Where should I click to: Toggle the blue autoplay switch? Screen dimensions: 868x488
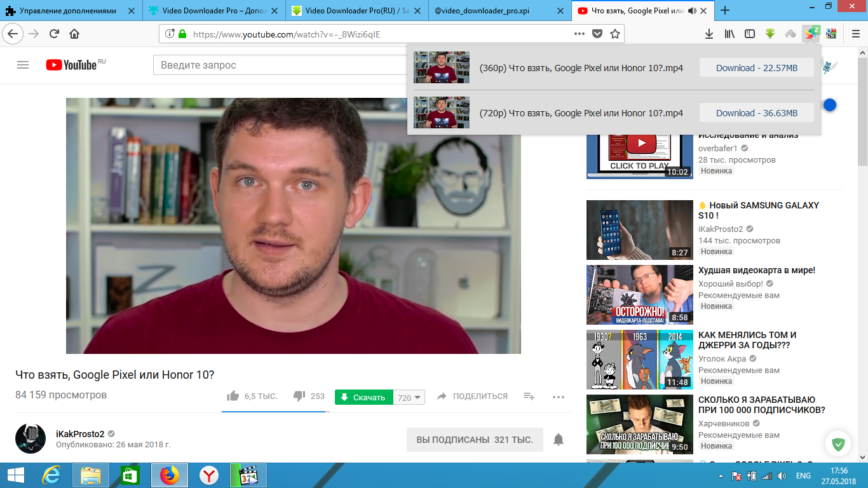[829, 105]
